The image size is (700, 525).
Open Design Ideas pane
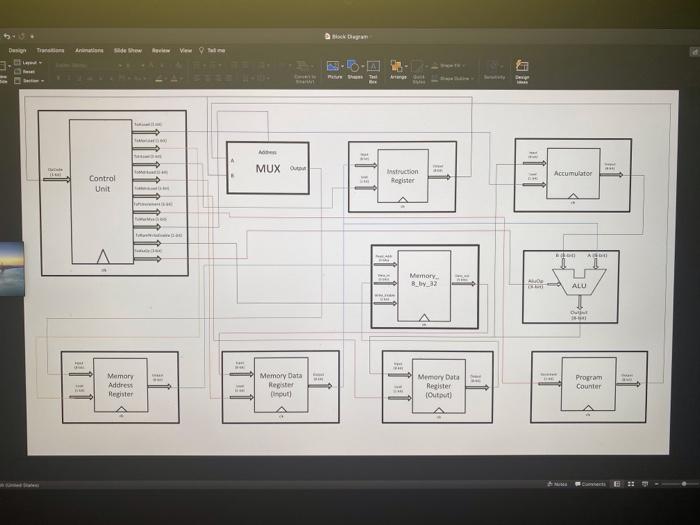tap(522, 72)
